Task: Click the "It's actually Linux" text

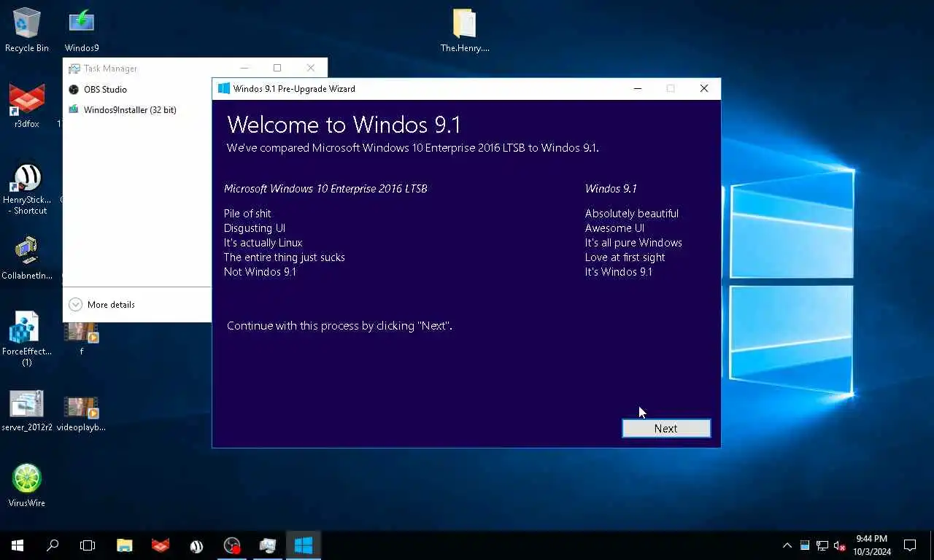Action: click(x=263, y=243)
